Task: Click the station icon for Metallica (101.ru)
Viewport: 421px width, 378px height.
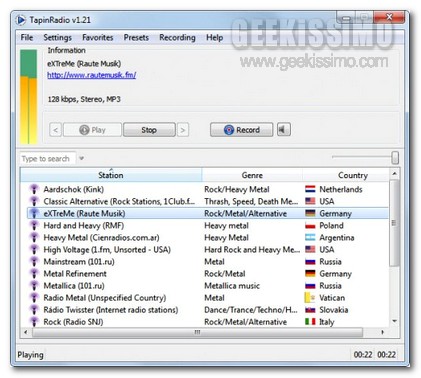Action: tap(34, 285)
